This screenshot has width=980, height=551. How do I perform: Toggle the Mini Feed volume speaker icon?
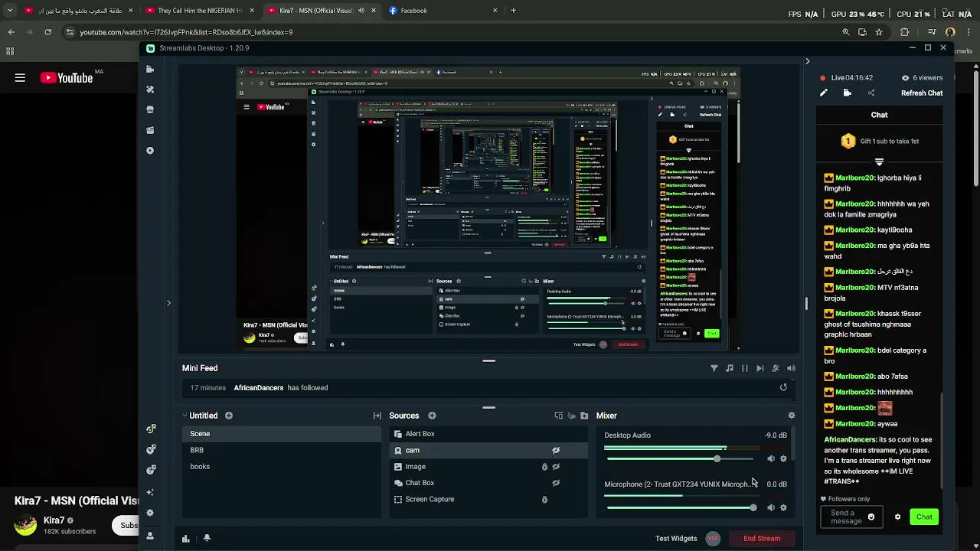click(x=791, y=368)
